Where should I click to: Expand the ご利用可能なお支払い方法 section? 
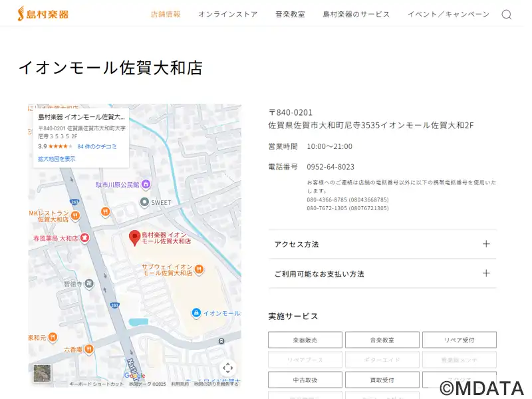[x=382, y=273]
